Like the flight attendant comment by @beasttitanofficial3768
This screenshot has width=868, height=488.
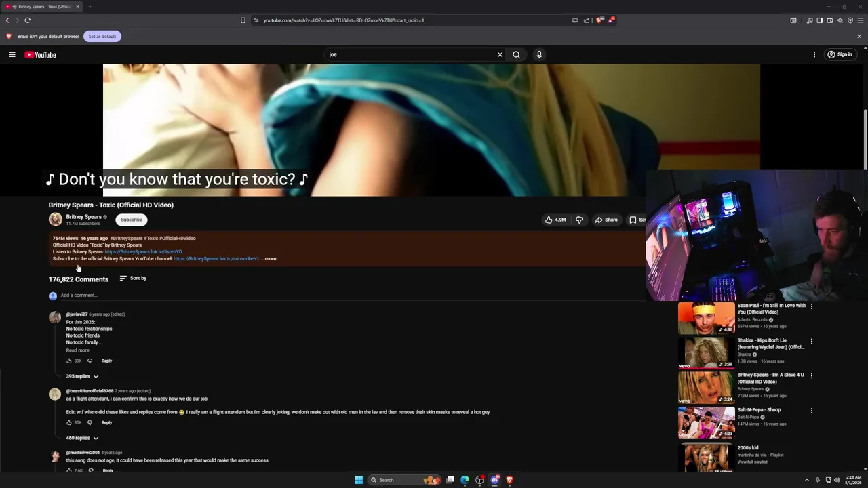[69, 422]
